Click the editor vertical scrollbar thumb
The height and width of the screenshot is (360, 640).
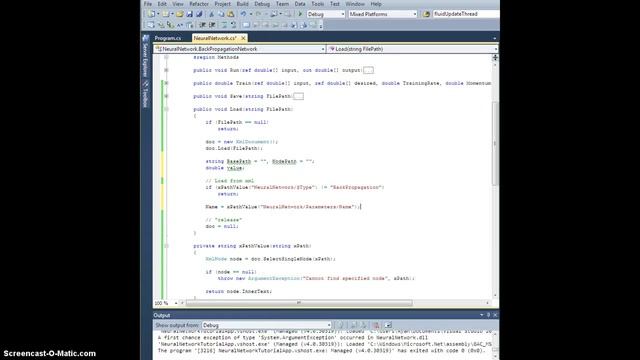[x=495, y=143]
